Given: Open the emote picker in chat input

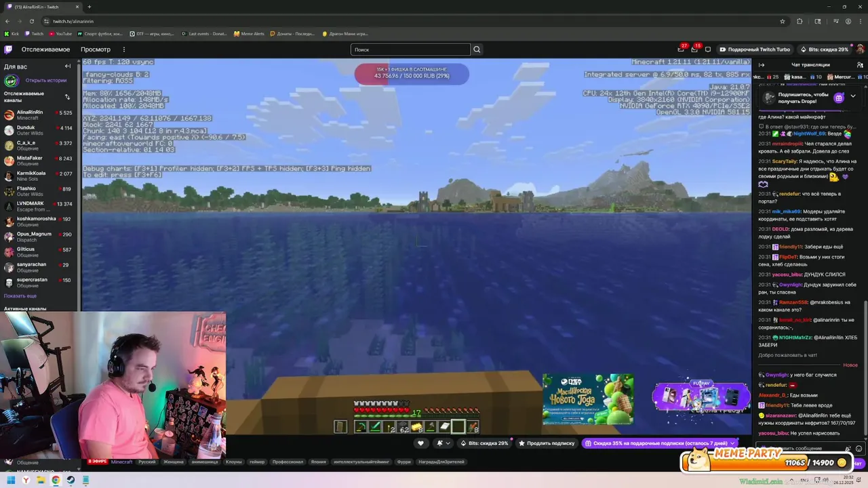Looking at the screenshot, I should [x=859, y=449].
